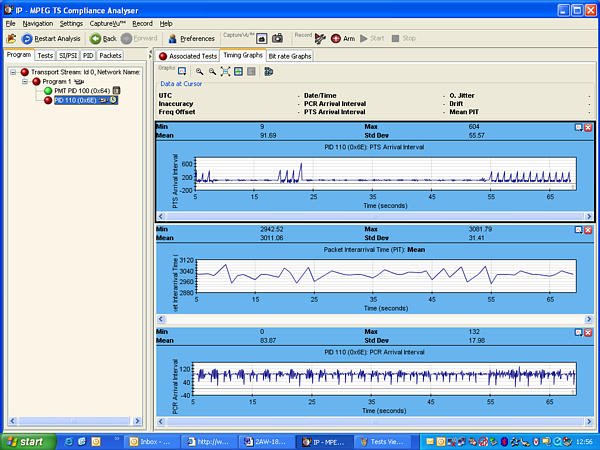Maximize the Packet Interarrival Time graph panel
Image resolution: width=600 pixels, height=450 pixels.
coord(579,231)
